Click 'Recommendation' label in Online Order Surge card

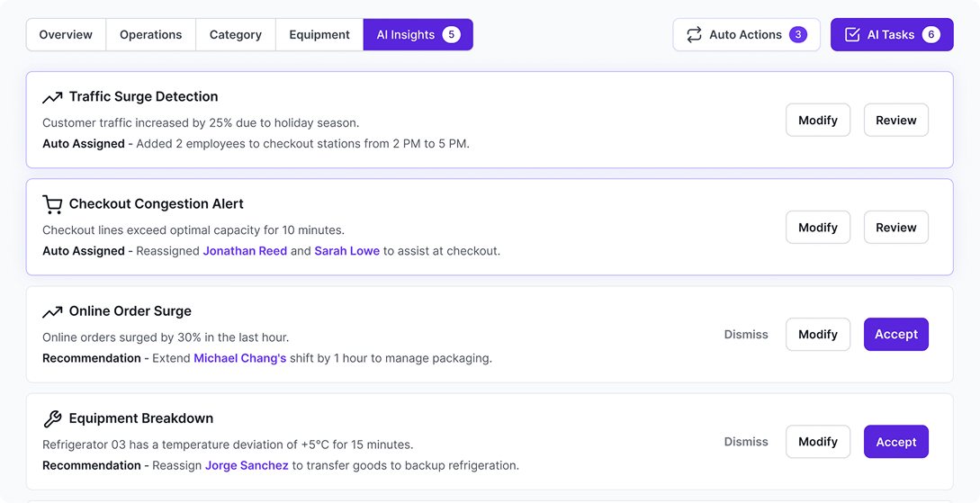click(92, 359)
